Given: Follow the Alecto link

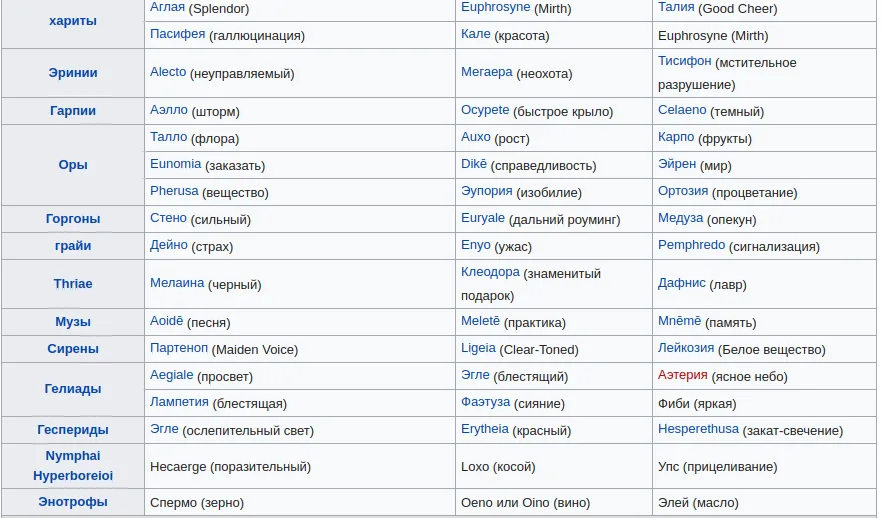Looking at the screenshot, I should point(168,72).
